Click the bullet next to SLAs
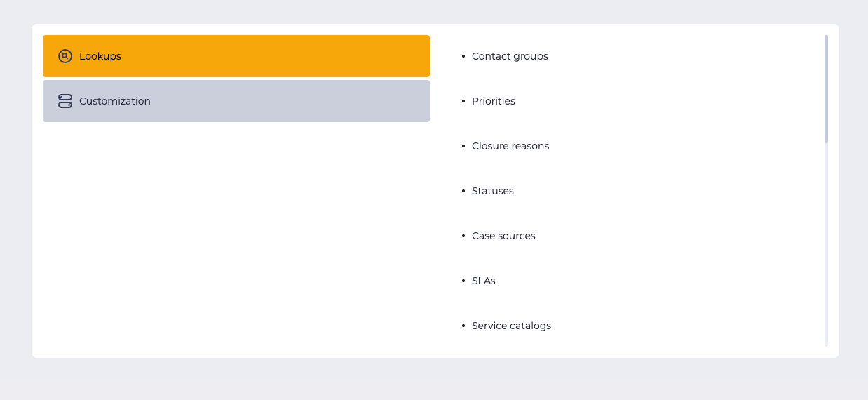The width and height of the screenshot is (868, 400). [x=463, y=281]
